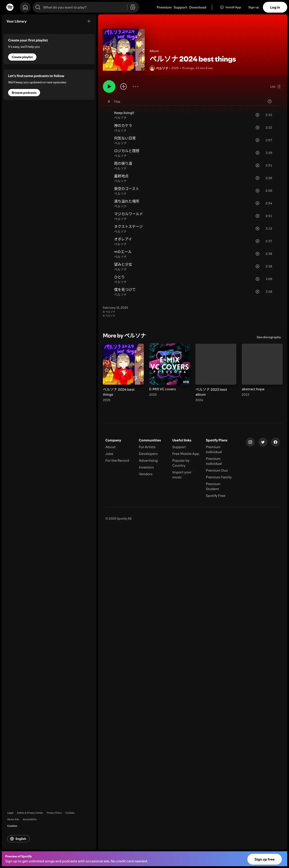289x868 pixels.
Task: Open See discography link
Action: (x=269, y=337)
